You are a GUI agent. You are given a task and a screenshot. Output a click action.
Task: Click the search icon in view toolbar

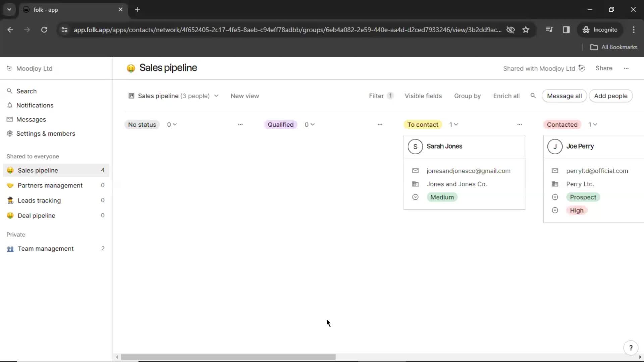click(533, 96)
